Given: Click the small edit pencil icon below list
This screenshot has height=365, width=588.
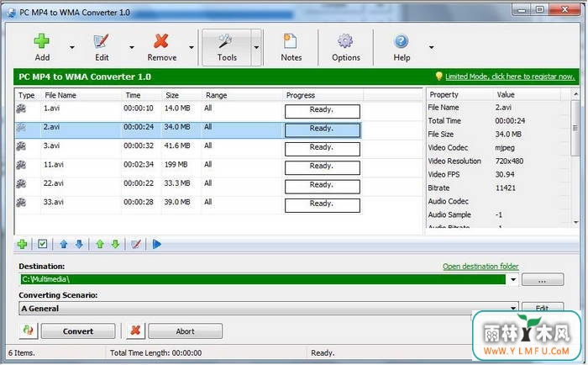Looking at the screenshot, I should point(136,245).
